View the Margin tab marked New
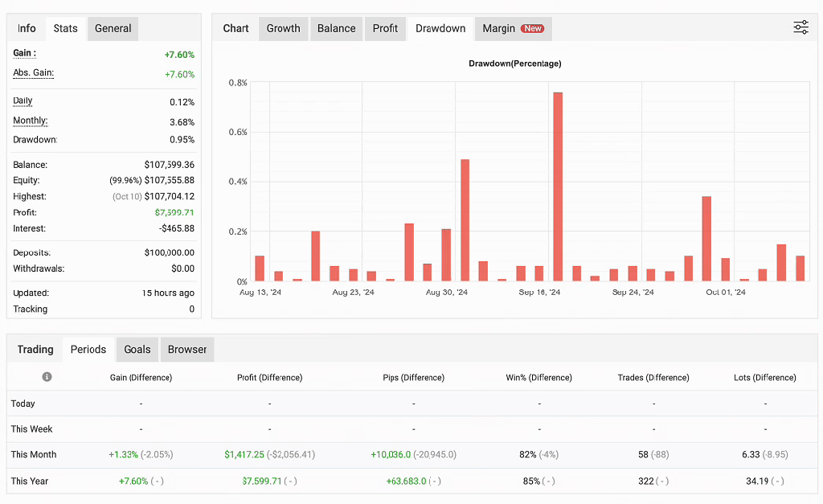The width and height of the screenshot is (823, 504). 513,28
